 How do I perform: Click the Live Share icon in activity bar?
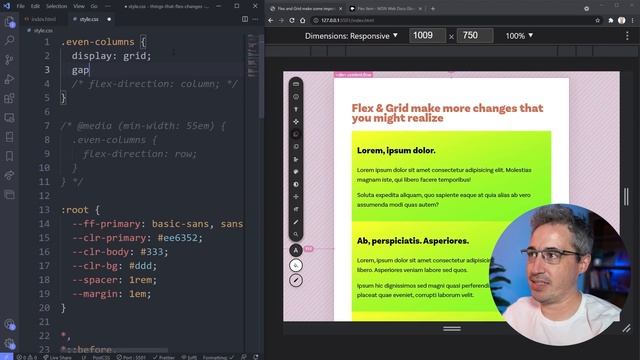[x=9, y=176]
